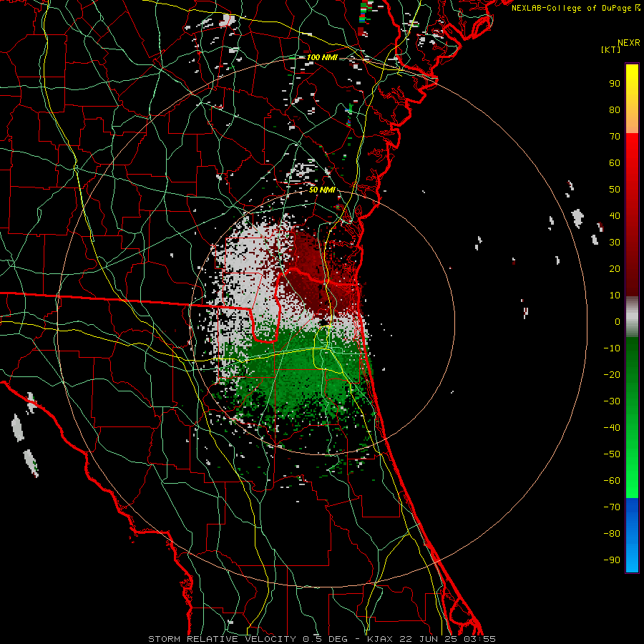Click the 20 value on the color scale
644x644 pixels.
pos(615,268)
